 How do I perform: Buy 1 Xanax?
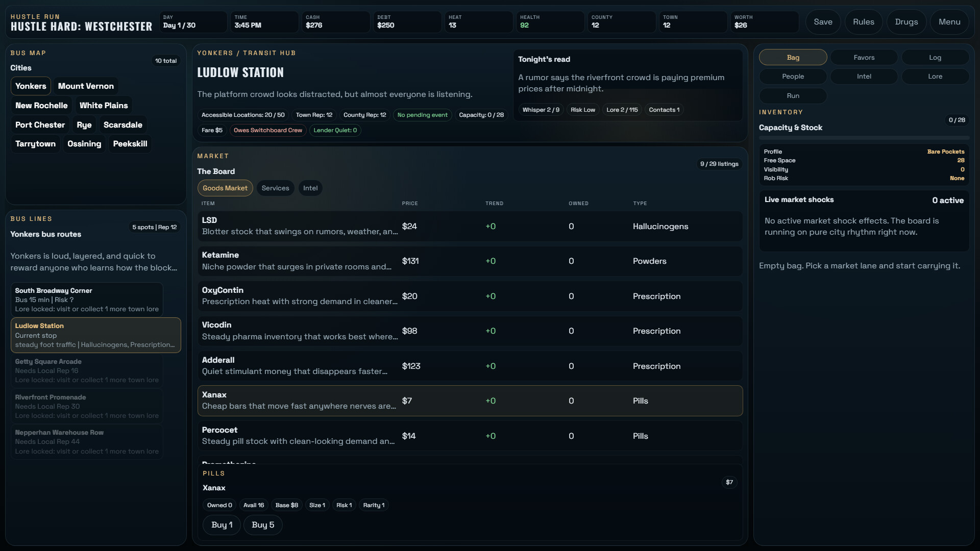pos(222,525)
